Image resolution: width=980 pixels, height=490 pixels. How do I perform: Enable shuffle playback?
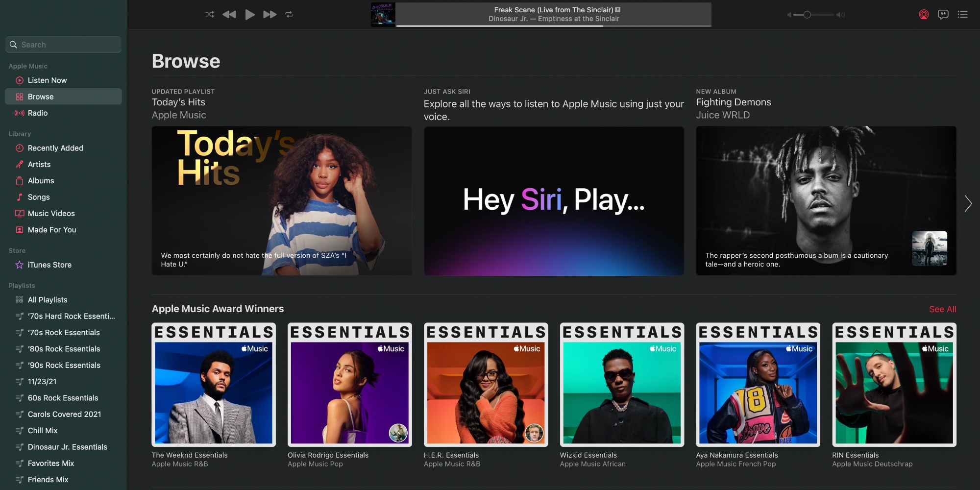[209, 14]
